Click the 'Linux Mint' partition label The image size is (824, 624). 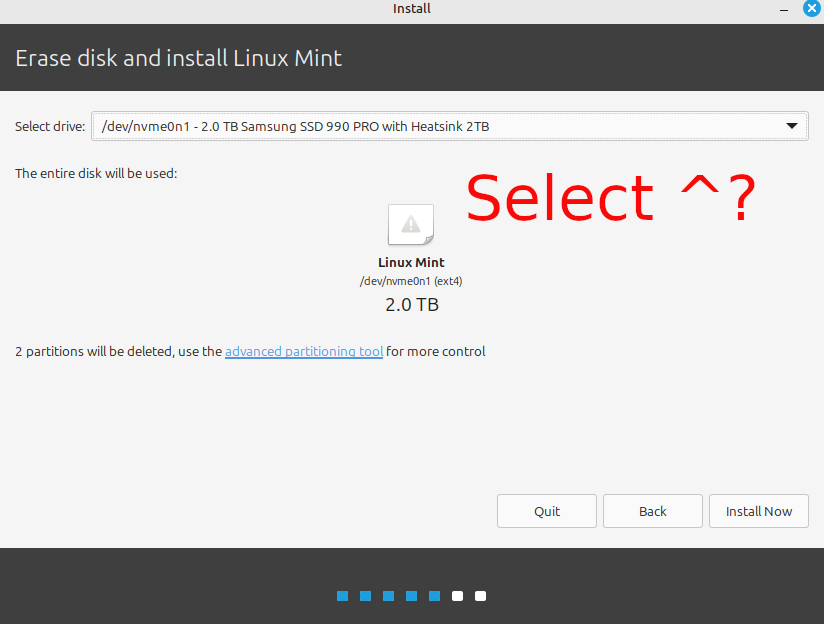pos(411,262)
